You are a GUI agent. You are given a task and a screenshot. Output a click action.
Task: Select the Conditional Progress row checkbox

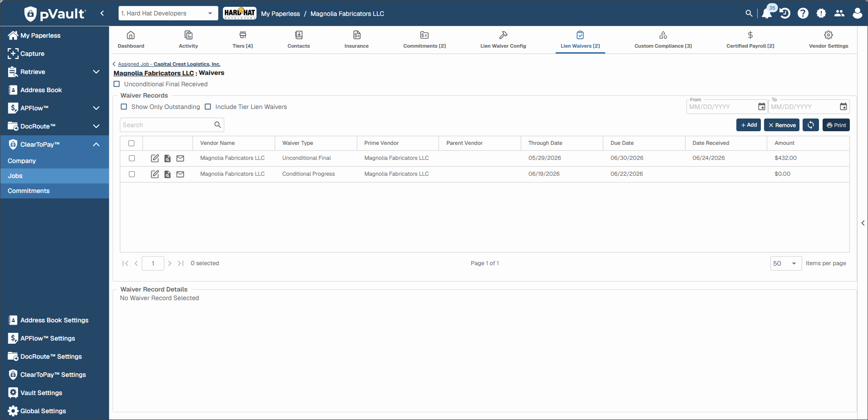tap(132, 174)
